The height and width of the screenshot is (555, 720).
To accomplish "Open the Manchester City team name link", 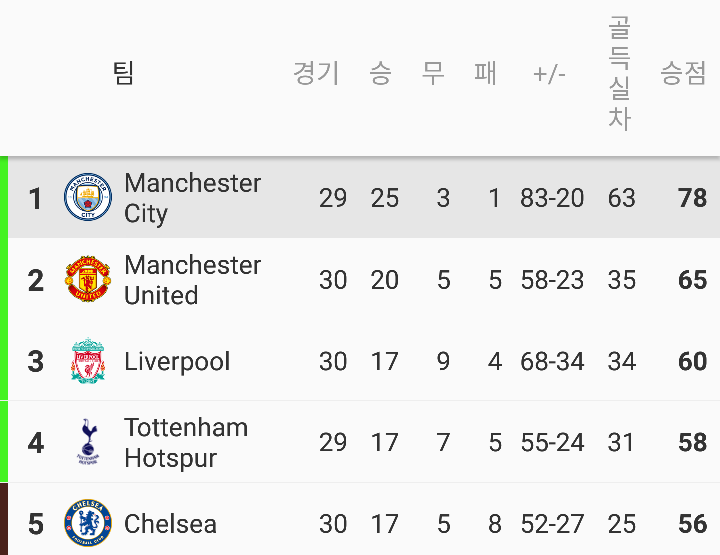I will pos(192,198).
